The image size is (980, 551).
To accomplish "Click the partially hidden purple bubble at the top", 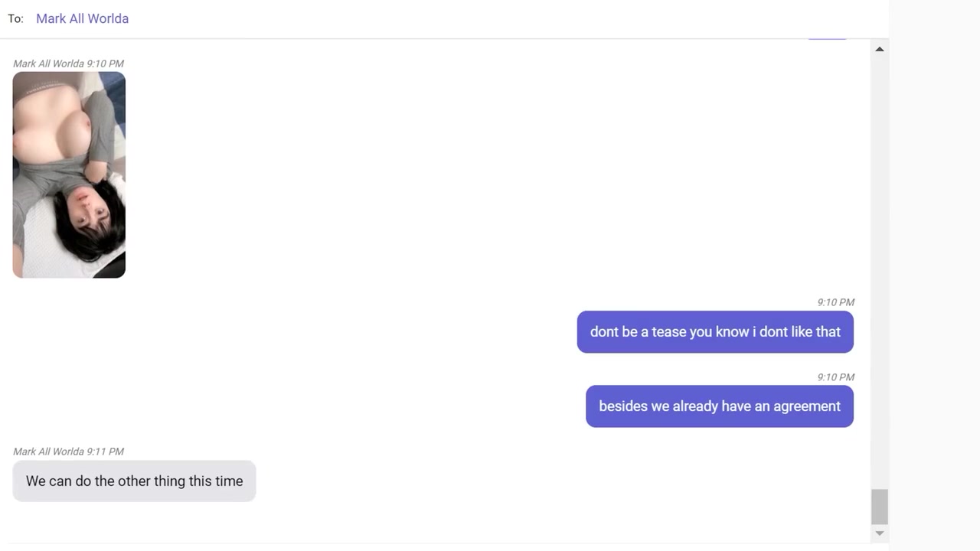I will (828, 37).
